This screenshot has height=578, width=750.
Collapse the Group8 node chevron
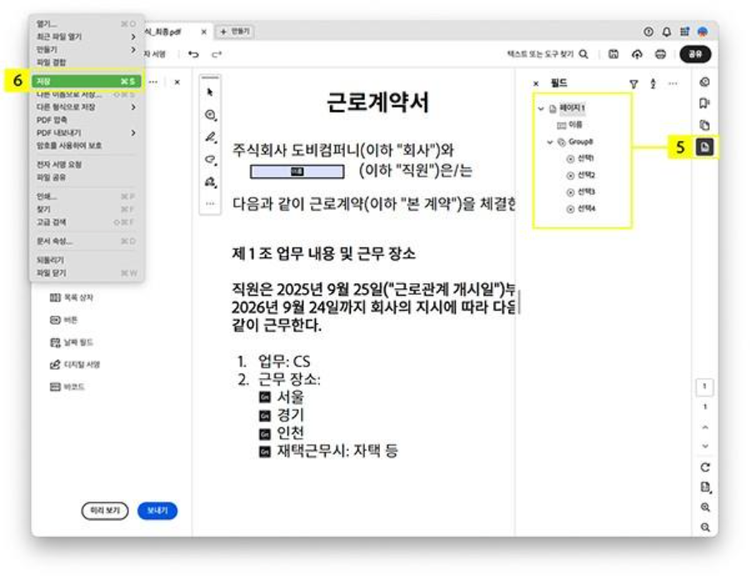click(550, 142)
